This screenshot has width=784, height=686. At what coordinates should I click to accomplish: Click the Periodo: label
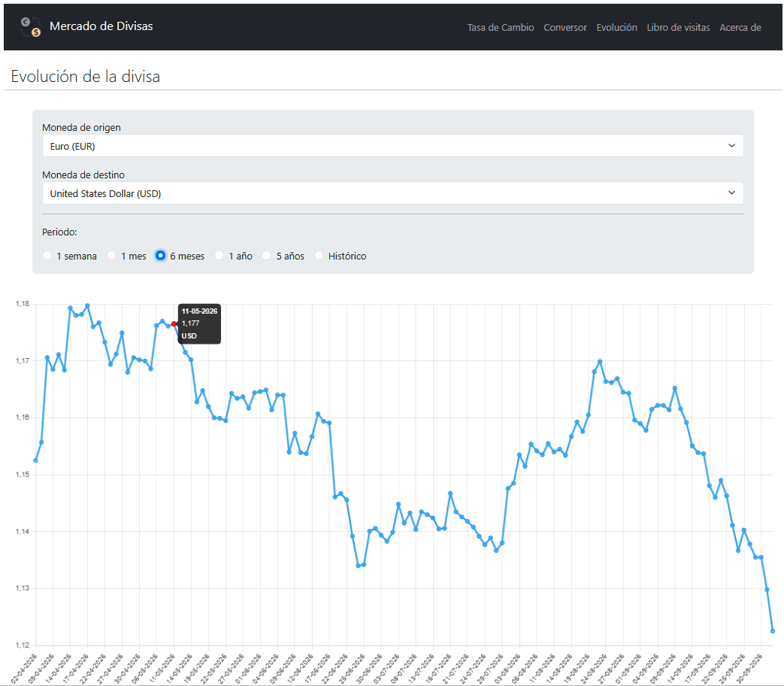click(x=59, y=232)
